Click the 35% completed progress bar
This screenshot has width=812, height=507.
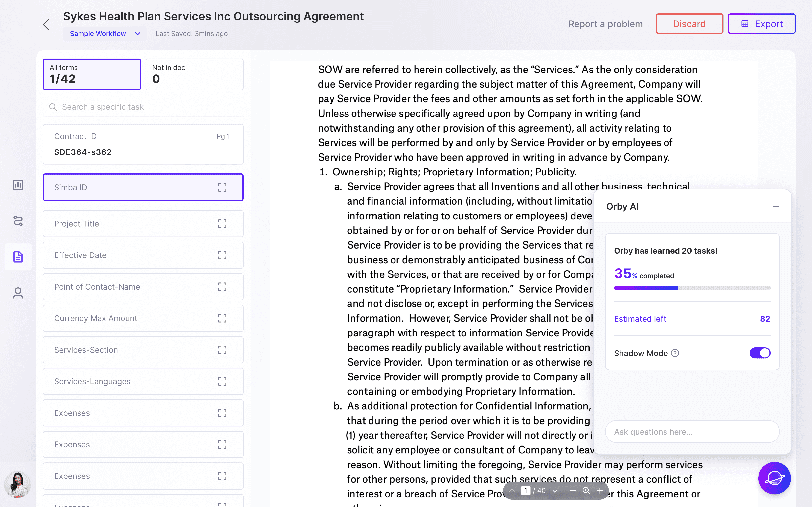[692, 288]
